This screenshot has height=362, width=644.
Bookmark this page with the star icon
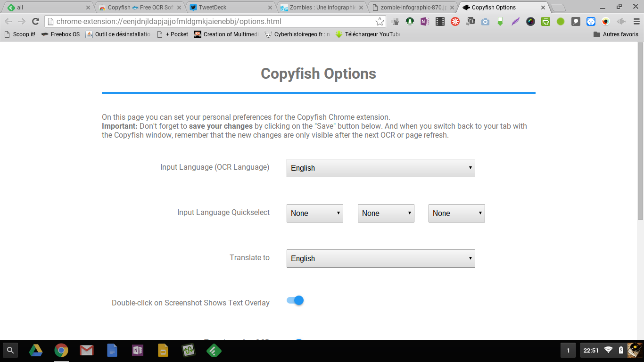(x=380, y=21)
